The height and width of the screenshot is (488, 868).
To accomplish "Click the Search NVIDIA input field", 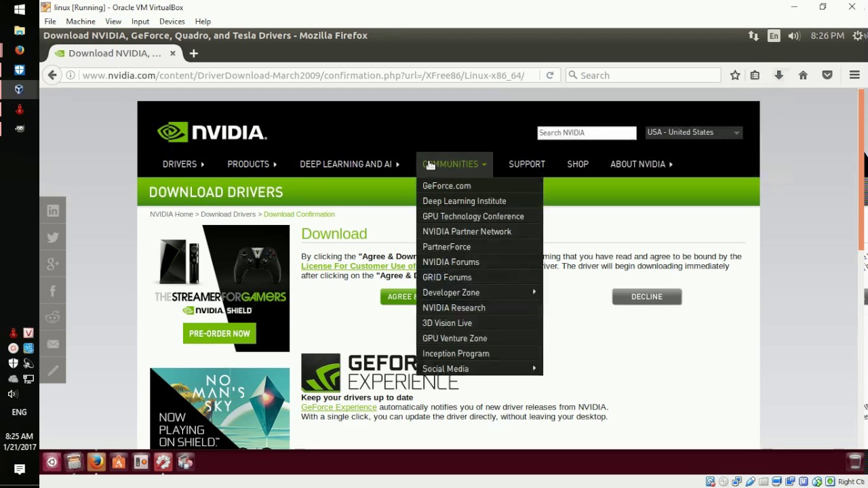I will pos(587,133).
